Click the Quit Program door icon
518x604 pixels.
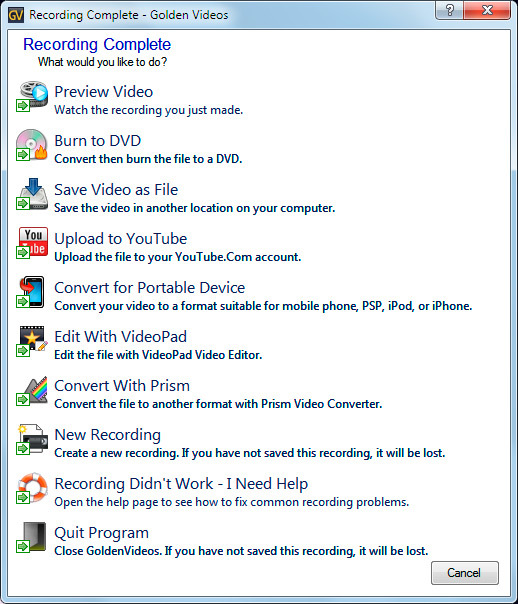[32, 537]
